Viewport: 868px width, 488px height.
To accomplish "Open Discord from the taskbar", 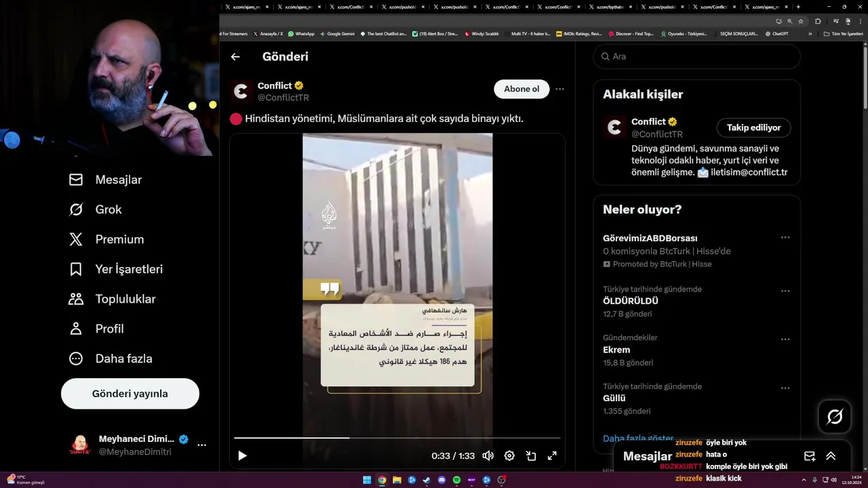I will coord(441,480).
